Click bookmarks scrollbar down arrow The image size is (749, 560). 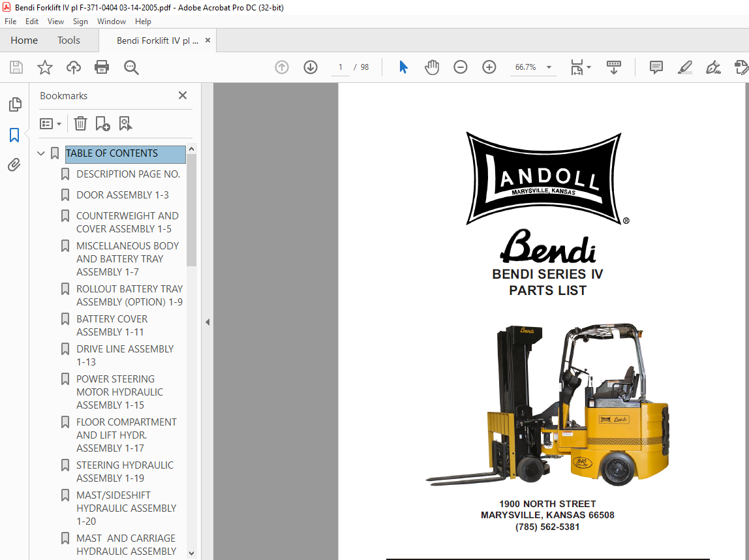click(192, 553)
